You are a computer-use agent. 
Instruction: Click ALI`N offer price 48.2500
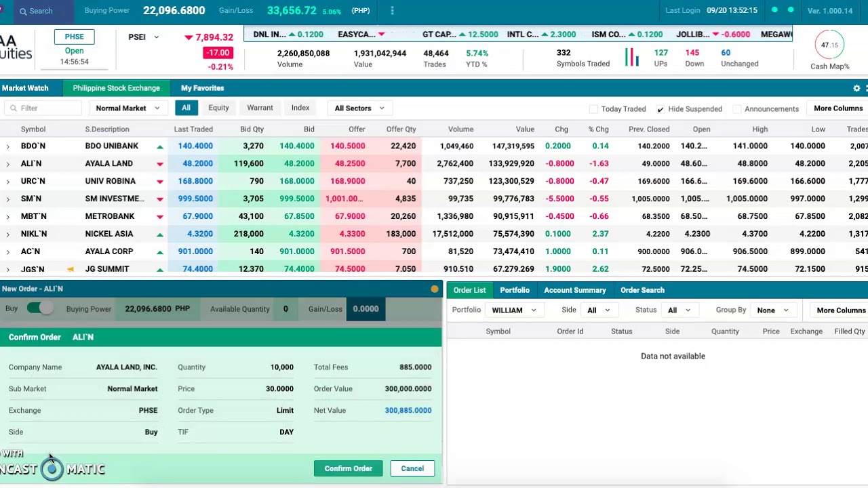[x=347, y=164]
